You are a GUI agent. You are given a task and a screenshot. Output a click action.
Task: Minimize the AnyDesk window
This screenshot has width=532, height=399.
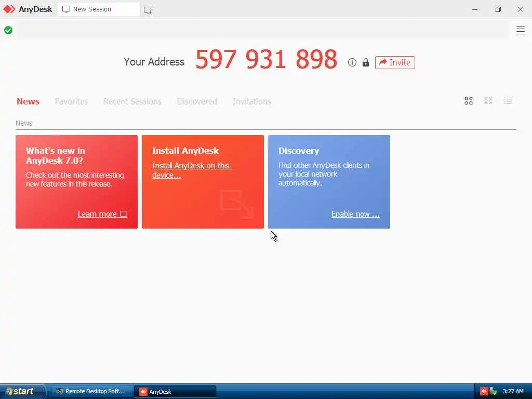[475, 9]
